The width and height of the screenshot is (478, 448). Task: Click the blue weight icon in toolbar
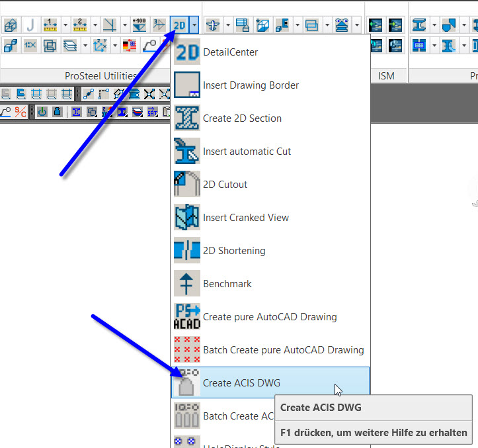point(57,112)
